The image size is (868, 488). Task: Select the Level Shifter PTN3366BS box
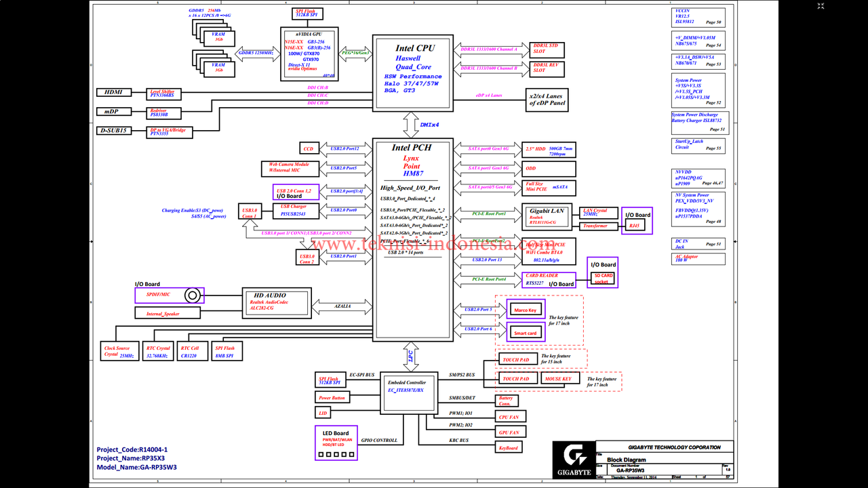coord(163,93)
